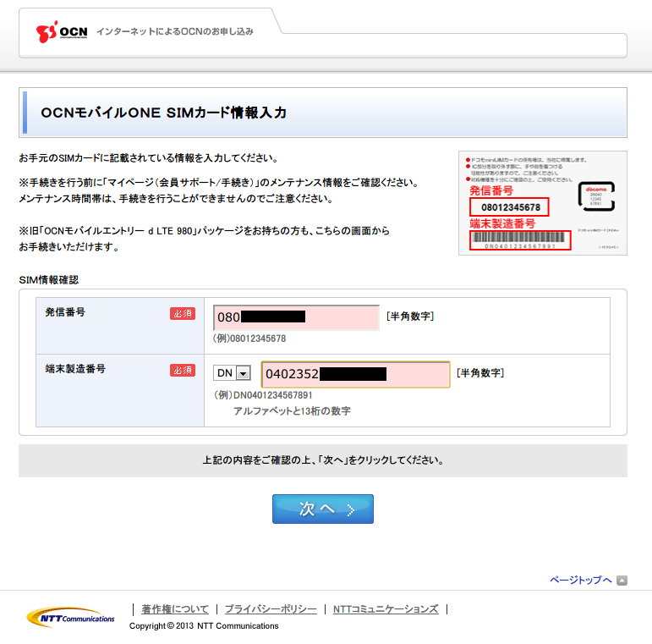Screen dimensions: 652x644
Task: Click the OCN logo in the header
Action: tap(61, 32)
